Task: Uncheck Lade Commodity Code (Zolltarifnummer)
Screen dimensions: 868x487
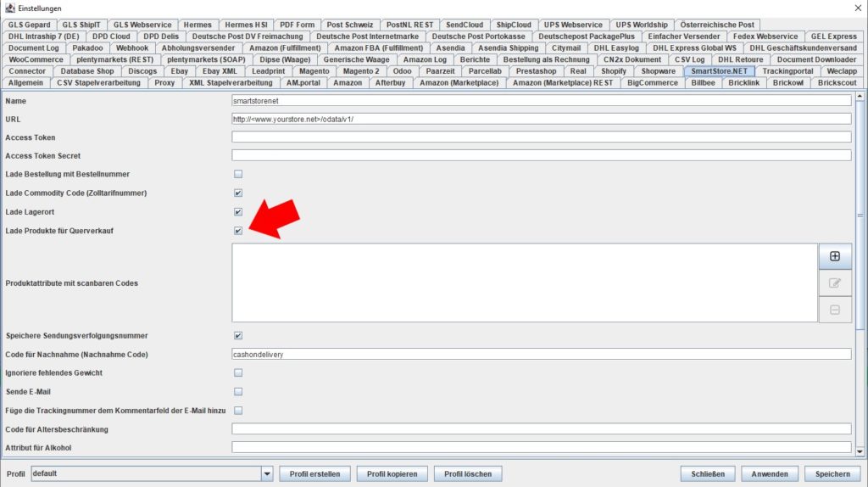Action: coord(238,193)
